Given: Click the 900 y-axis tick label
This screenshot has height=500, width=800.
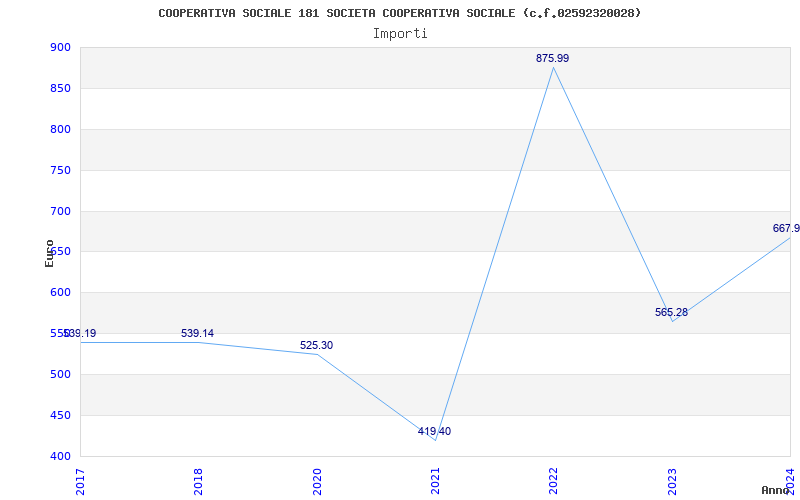Looking at the screenshot, I should coord(60,47).
